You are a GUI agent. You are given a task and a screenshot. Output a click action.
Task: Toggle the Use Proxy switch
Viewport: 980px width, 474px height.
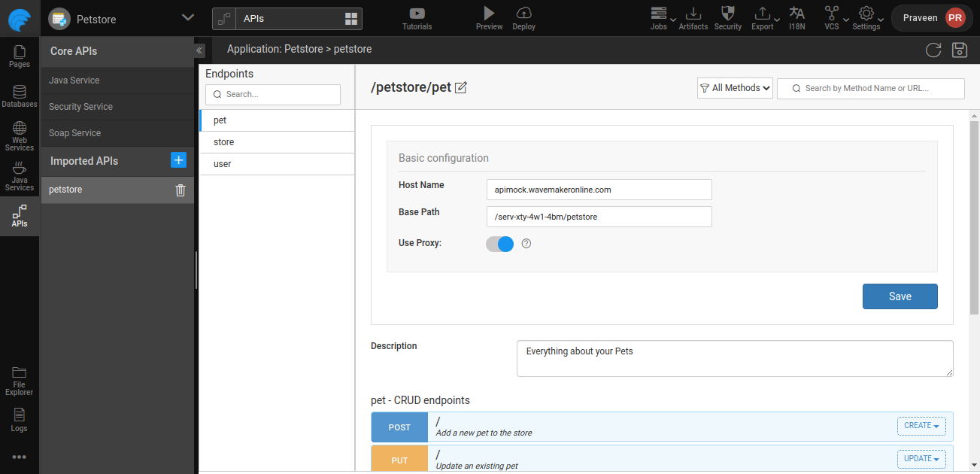point(499,244)
